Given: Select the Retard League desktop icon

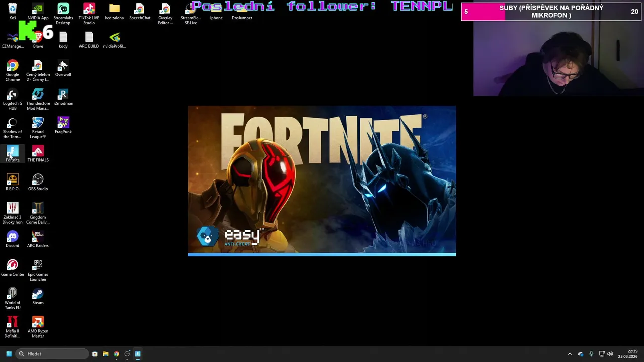Looking at the screenshot, I should click(x=38, y=128).
